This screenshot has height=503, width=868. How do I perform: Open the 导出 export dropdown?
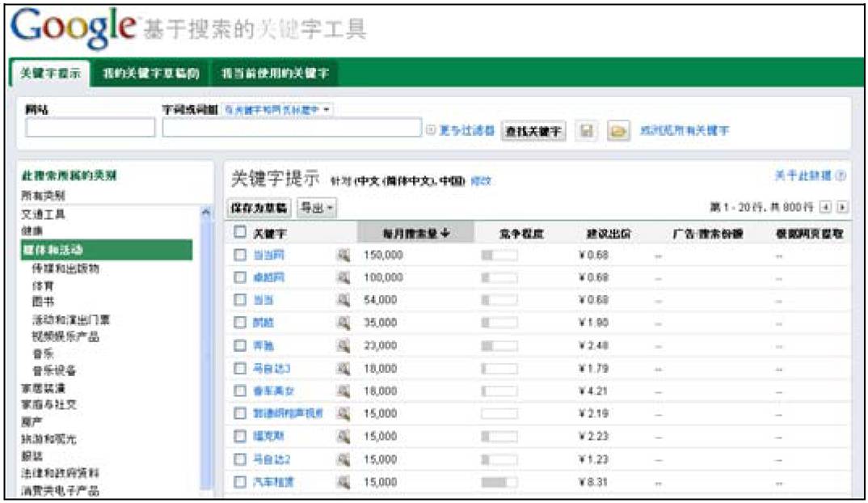[x=317, y=208]
